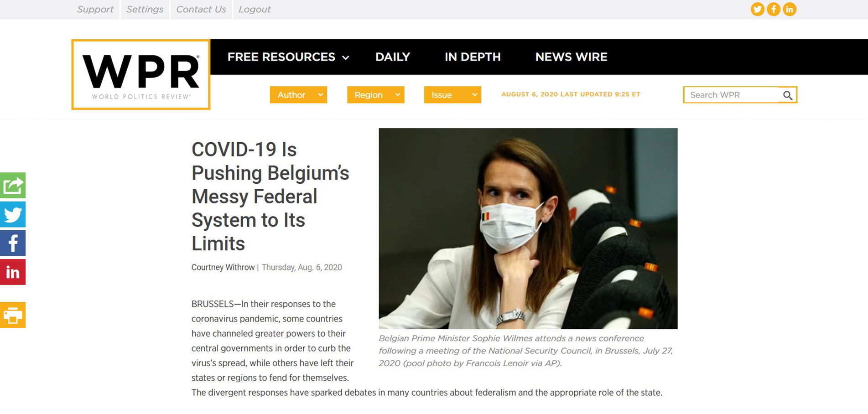Viewport: 868px width, 414px height.
Task: Share article via red LinkedIn sidebar icon
Action: [13, 272]
